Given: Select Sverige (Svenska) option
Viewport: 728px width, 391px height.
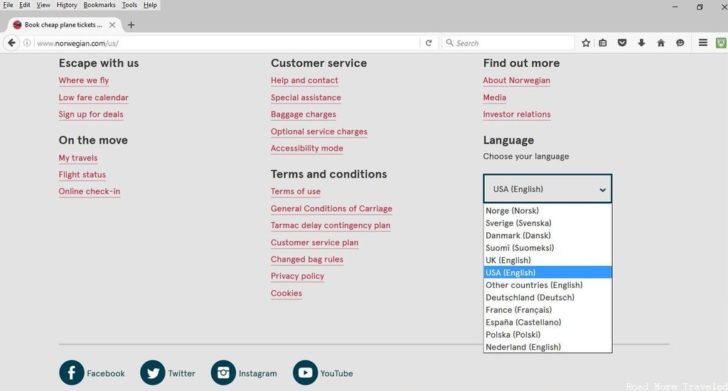Looking at the screenshot, I should (x=547, y=223).
